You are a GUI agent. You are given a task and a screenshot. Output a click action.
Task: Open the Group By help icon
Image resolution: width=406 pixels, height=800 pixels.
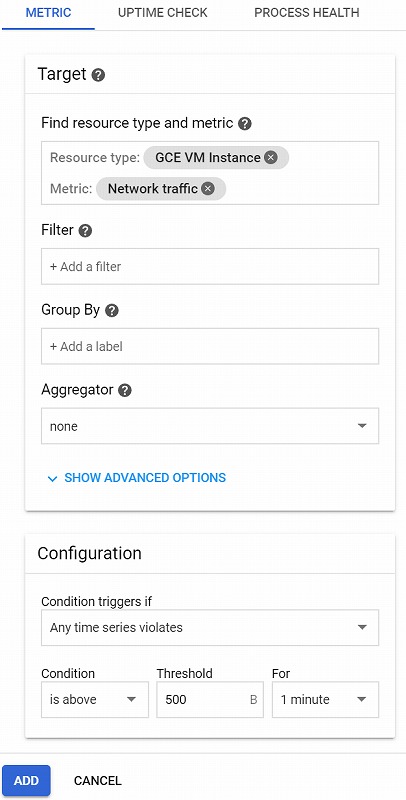pyautogui.click(x=112, y=311)
